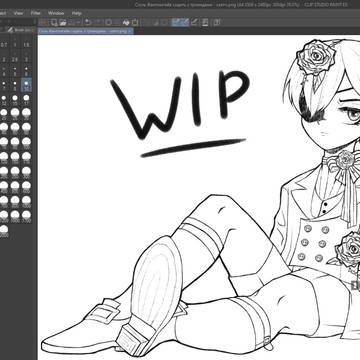Select brush size preset 300
The image size is (360, 360).
(x=26, y=173)
